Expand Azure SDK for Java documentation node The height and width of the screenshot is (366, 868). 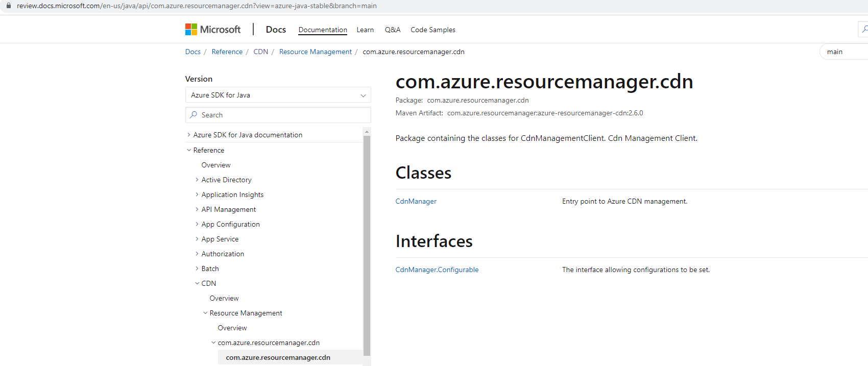pyautogui.click(x=189, y=135)
